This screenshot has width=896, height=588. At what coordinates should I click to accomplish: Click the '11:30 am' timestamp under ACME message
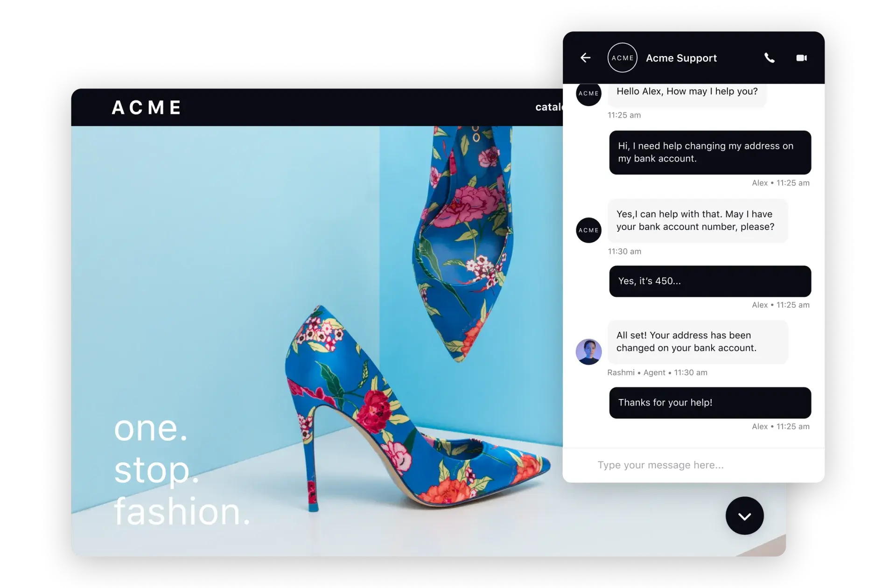coord(624,252)
